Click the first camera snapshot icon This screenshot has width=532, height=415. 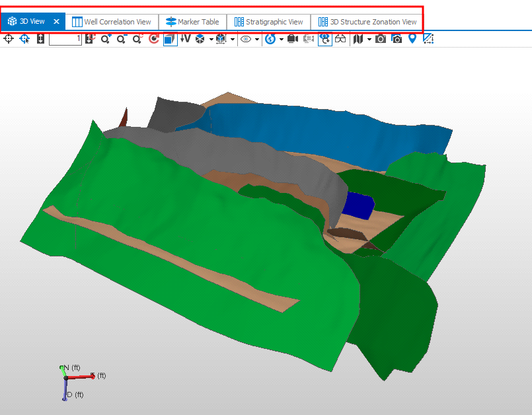point(381,39)
